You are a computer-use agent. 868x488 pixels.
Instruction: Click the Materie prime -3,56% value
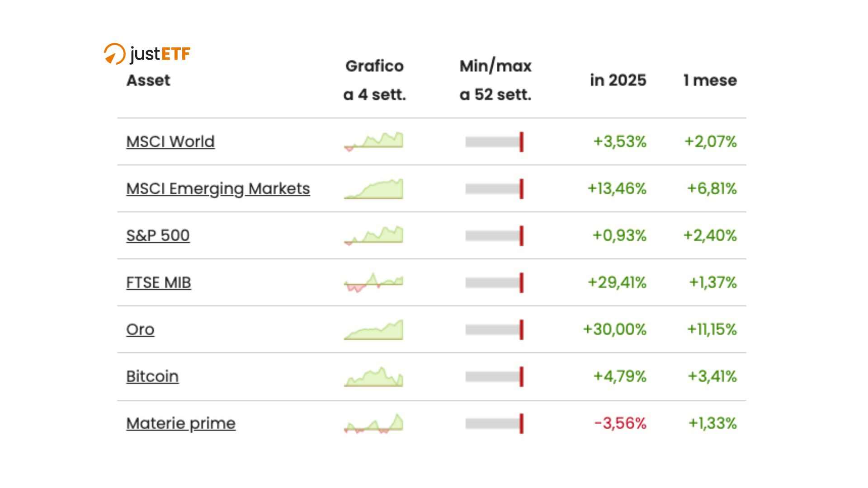point(620,424)
